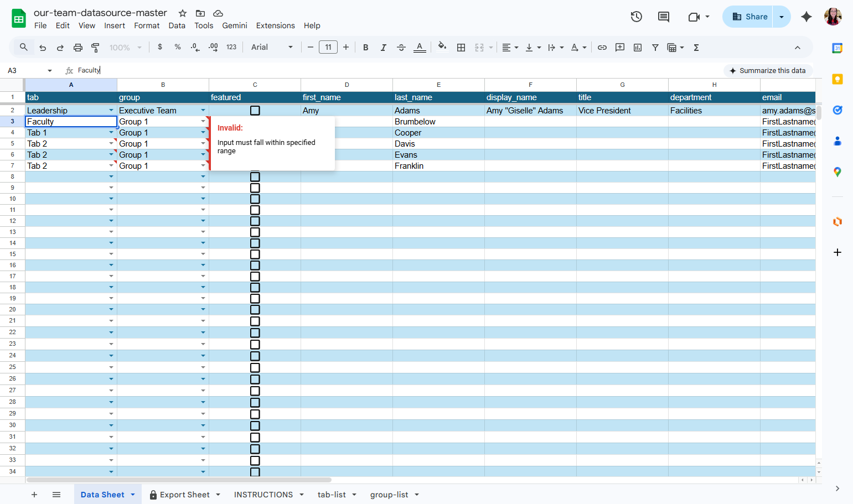Select the Paint format tool
This screenshot has width=853, height=504.
pyautogui.click(x=95, y=48)
